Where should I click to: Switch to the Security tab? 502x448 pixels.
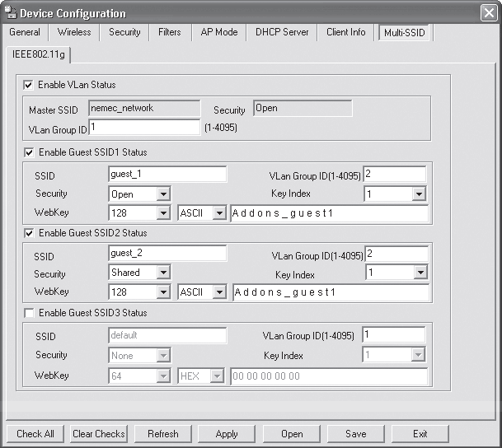[x=124, y=32]
